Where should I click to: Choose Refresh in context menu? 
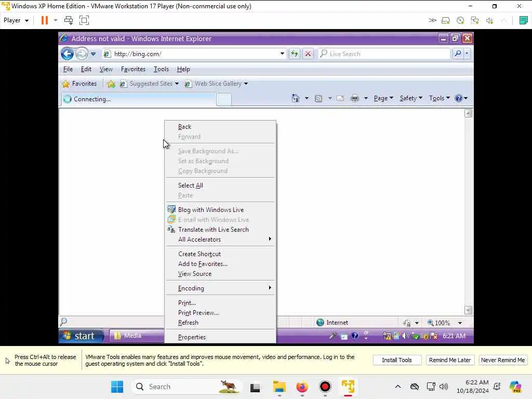pos(220,322)
